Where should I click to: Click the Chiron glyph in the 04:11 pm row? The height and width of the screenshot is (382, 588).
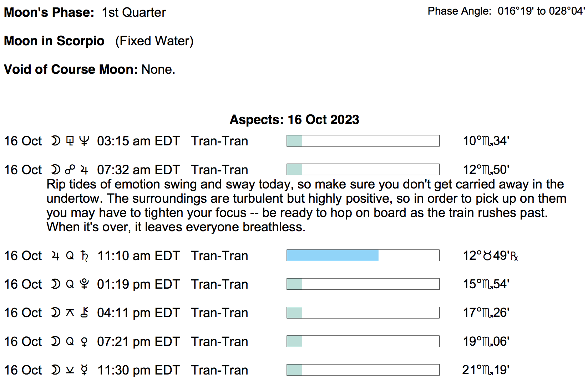84,313
